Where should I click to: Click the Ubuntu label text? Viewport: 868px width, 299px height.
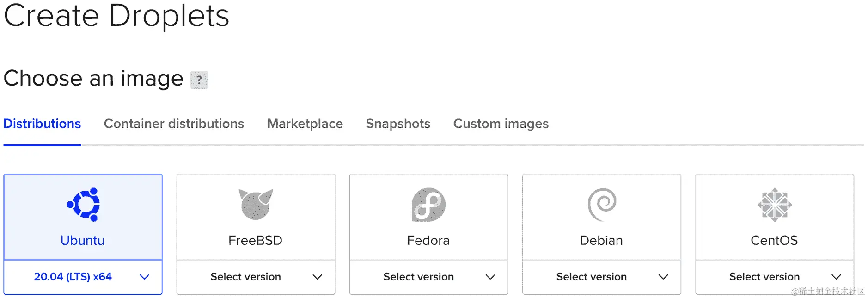tap(83, 241)
